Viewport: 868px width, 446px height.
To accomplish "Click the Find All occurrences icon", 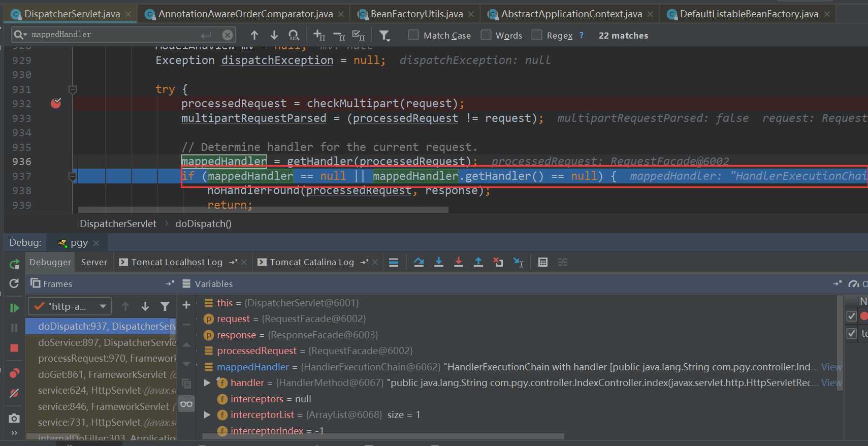I will click(x=294, y=35).
